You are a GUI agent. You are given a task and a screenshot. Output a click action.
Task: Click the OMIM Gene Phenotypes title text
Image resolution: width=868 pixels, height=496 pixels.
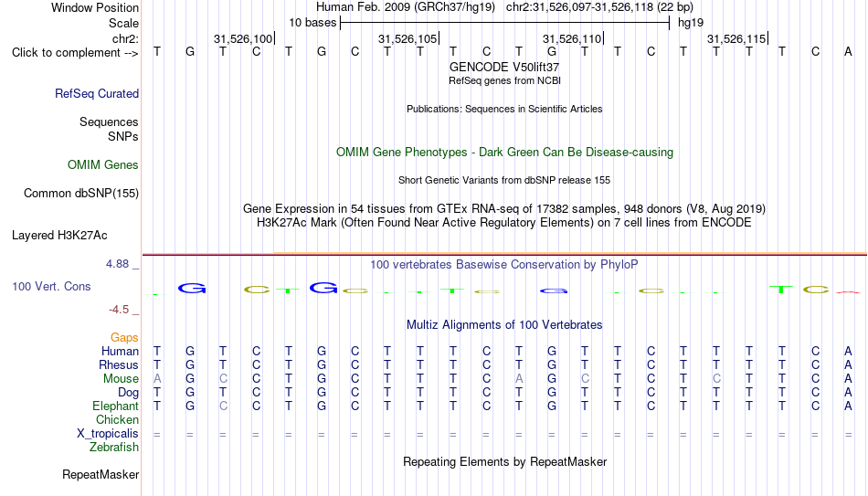click(x=504, y=153)
